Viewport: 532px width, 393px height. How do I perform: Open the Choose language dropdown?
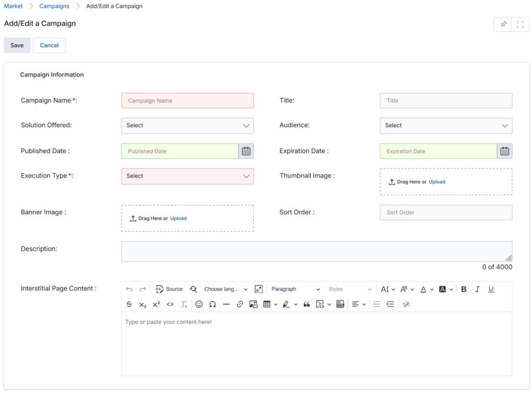[226, 289]
